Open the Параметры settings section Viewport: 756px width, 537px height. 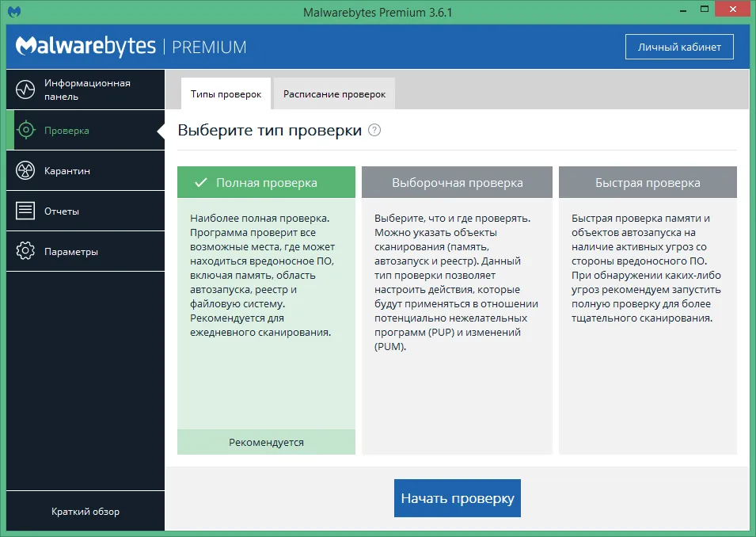(85, 251)
